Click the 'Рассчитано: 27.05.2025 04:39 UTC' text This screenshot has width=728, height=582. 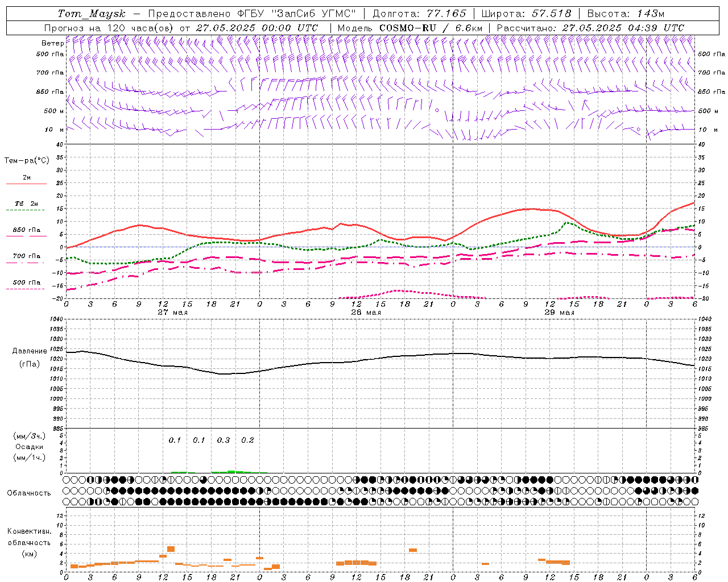590,28
